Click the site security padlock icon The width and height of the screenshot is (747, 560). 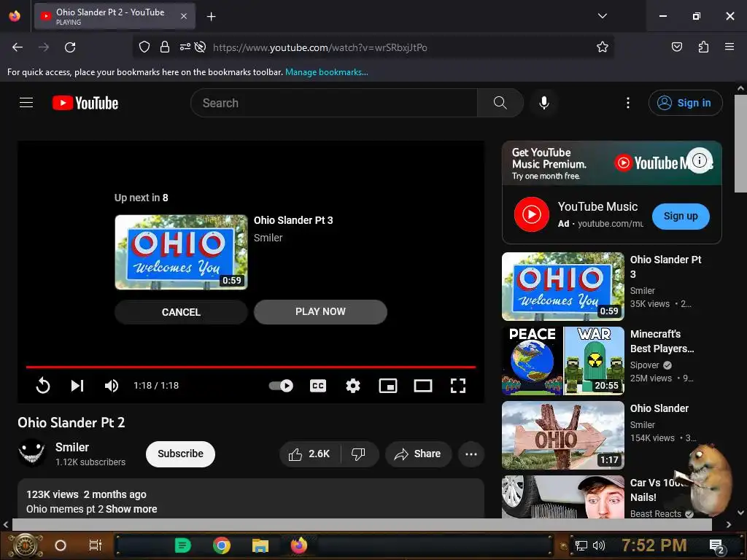(165, 47)
